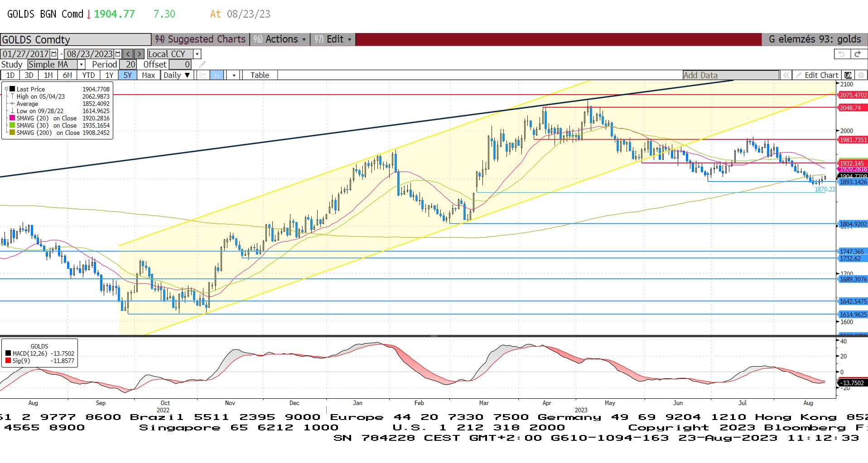The image size is (868, 463).
Task: Select the 3D range tab
Action: pyautogui.click(x=29, y=75)
